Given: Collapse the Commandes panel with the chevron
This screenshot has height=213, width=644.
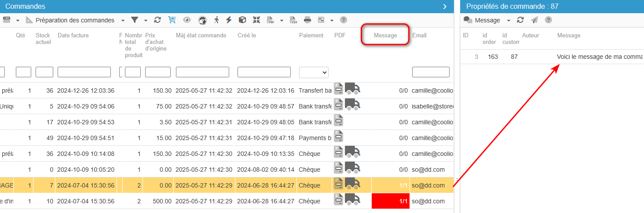Looking at the screenshot, I should coord(445,7).
